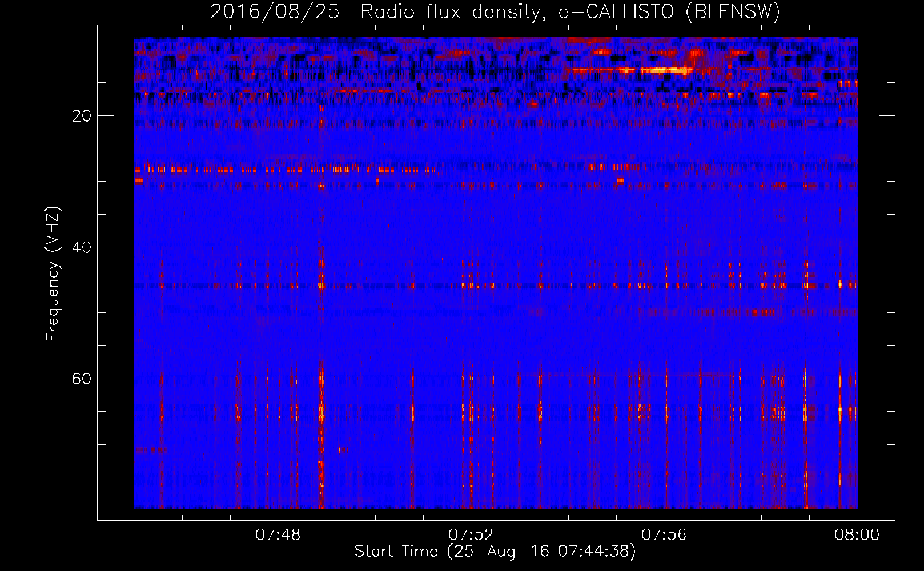Click the 40 MHz frequency tick label
The height and width of the screenshot is (571, 924).
point(82,248)
